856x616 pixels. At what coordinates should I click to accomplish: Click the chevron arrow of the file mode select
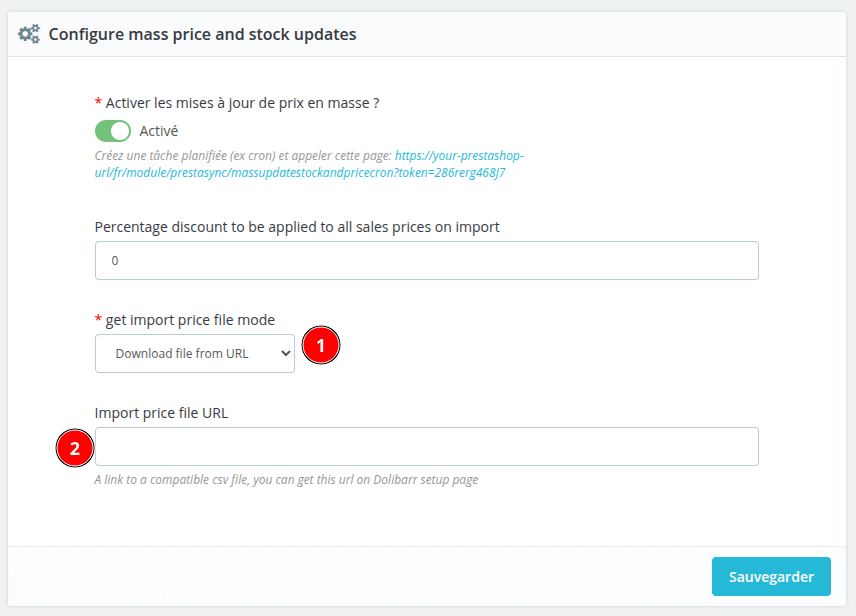point(285,353)
